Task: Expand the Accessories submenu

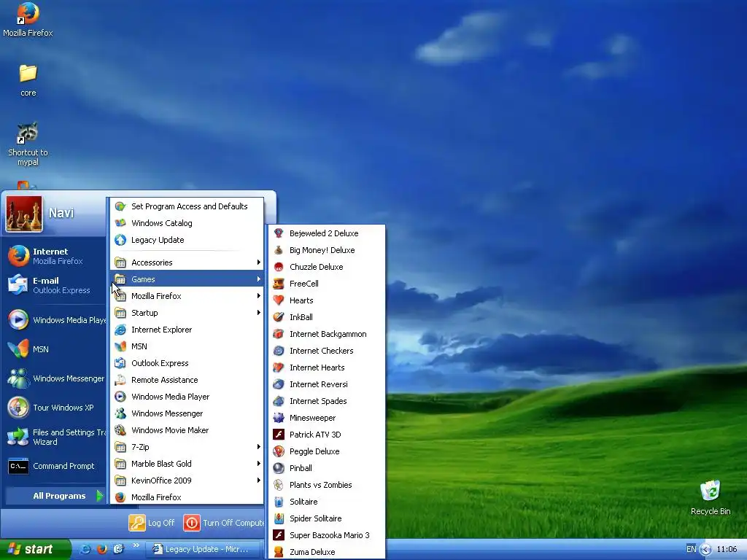Action: (x=187, y=262)
